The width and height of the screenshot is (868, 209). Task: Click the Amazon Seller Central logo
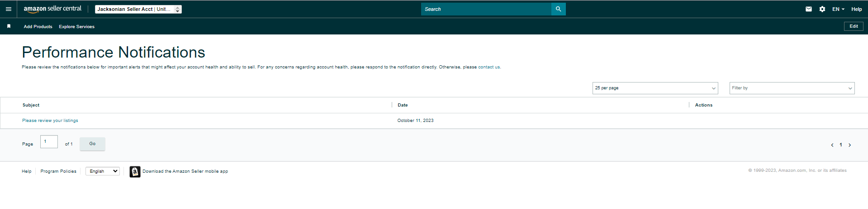point(52,9)
